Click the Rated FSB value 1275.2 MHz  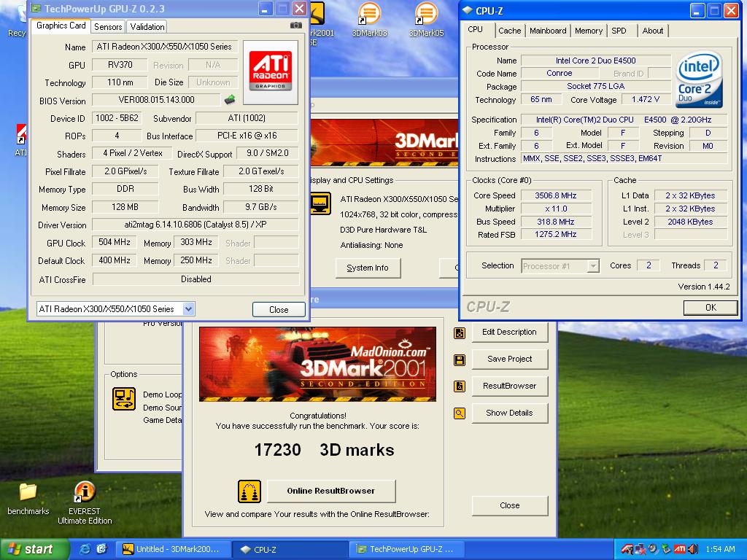click(556, 234)
